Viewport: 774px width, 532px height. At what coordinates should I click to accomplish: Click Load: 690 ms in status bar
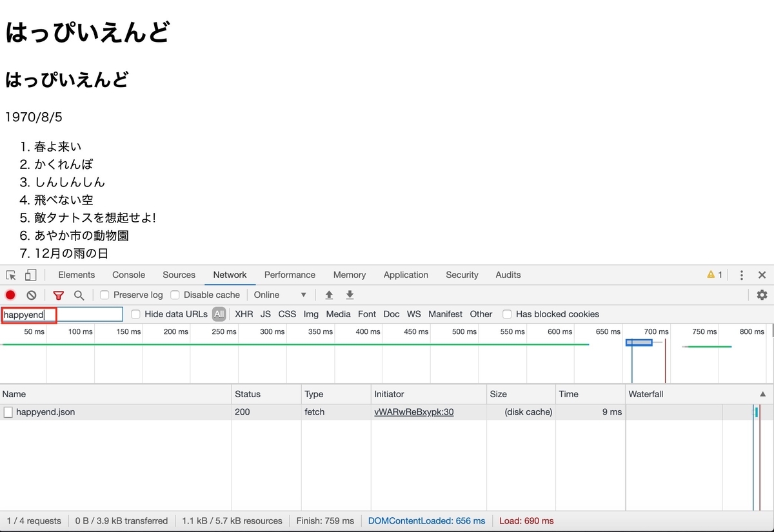click(x=527, y=521)
